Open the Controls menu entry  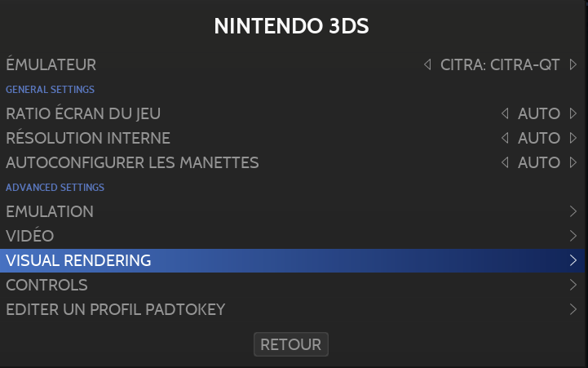pos(46,286)
